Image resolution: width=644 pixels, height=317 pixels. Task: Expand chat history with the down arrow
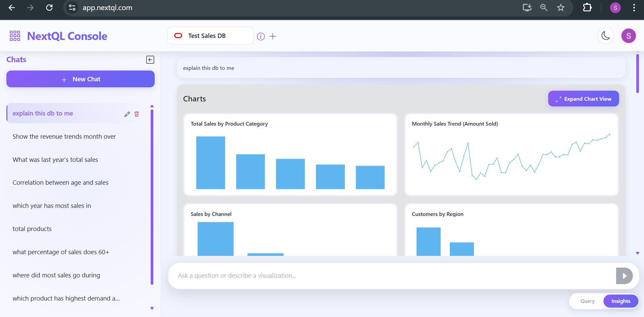coord(152,308)
